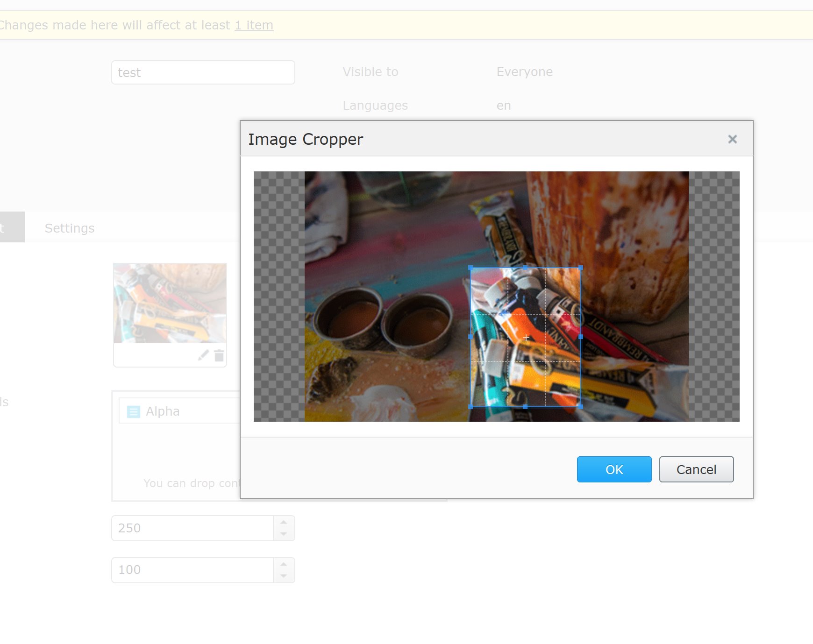Click the trash delete icon under the thumbnail
813x644 pixels.
pos(219,355)
